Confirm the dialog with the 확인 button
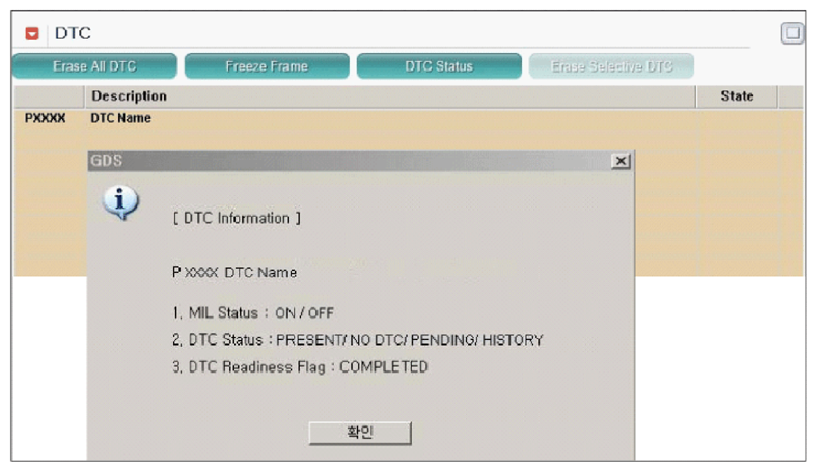The height and width of the screenshot is (471, 816). click(360, 432)
